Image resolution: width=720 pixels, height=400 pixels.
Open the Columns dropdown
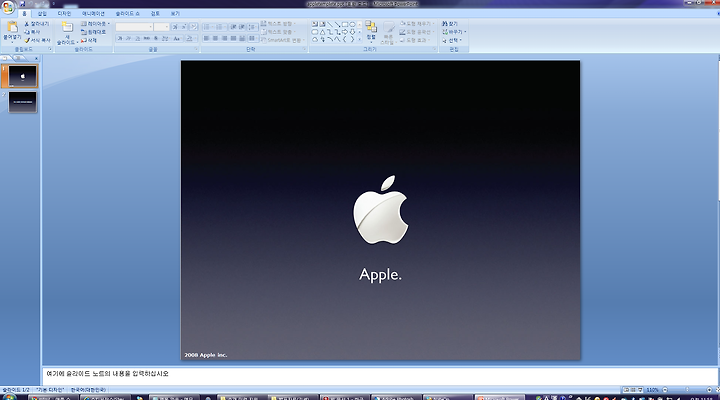[253, 38]
